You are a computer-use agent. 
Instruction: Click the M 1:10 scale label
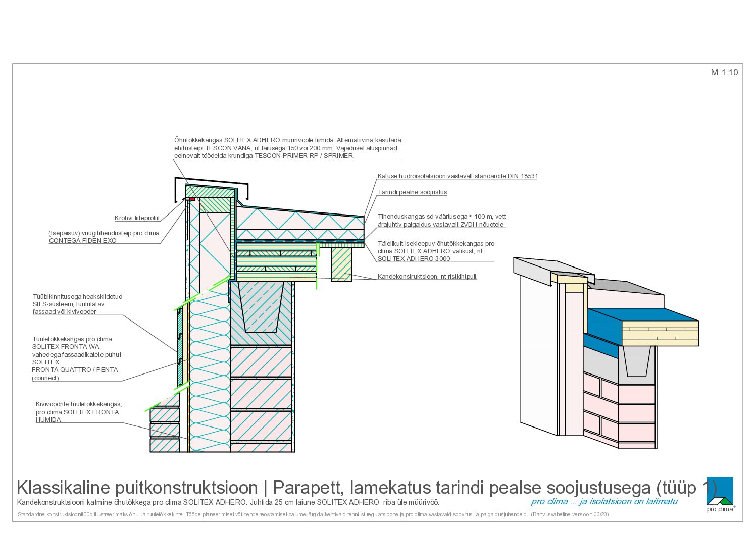click(x=724, y=72)
